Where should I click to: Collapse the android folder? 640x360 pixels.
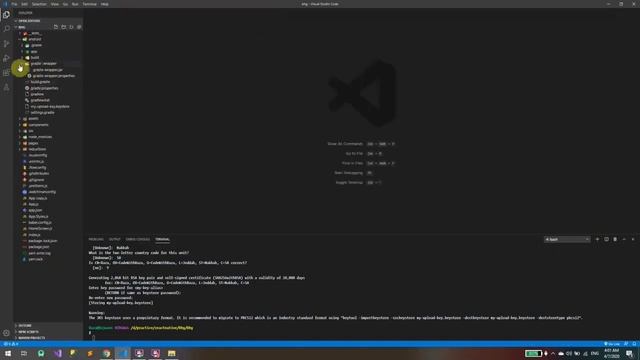35,39
